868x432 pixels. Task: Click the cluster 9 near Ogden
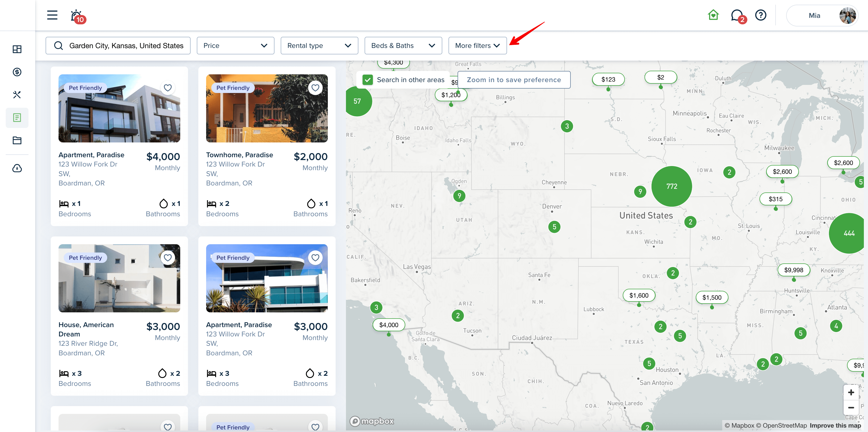[459, 196]
